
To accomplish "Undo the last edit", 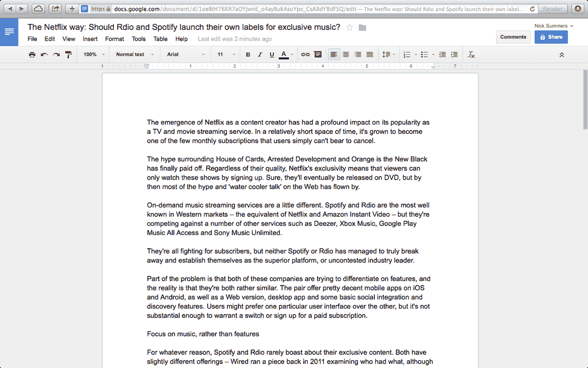I will (44, 54).
